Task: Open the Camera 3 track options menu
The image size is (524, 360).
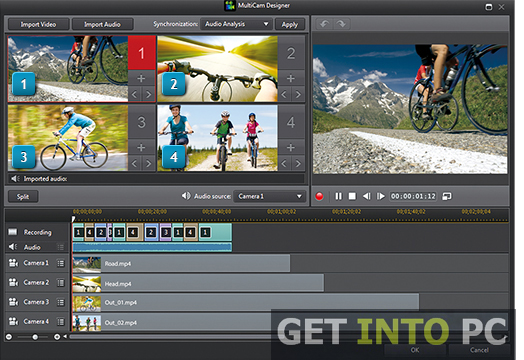Action: click(60, 303)
